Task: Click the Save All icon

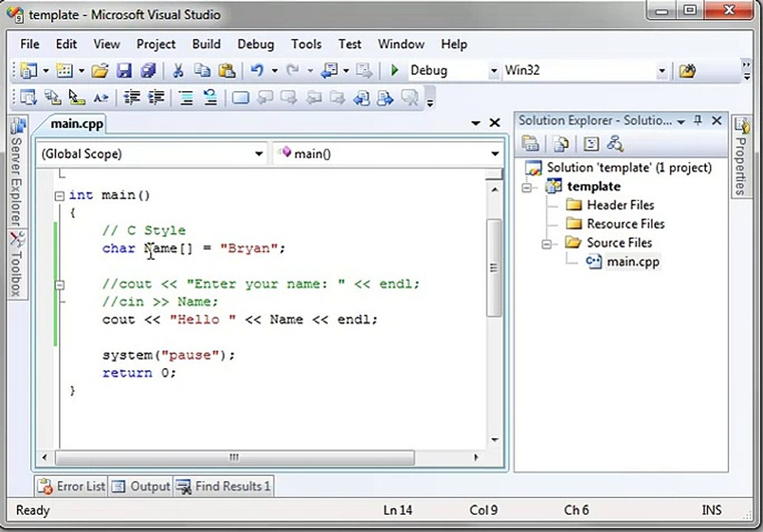Action: tap(148, 71)
